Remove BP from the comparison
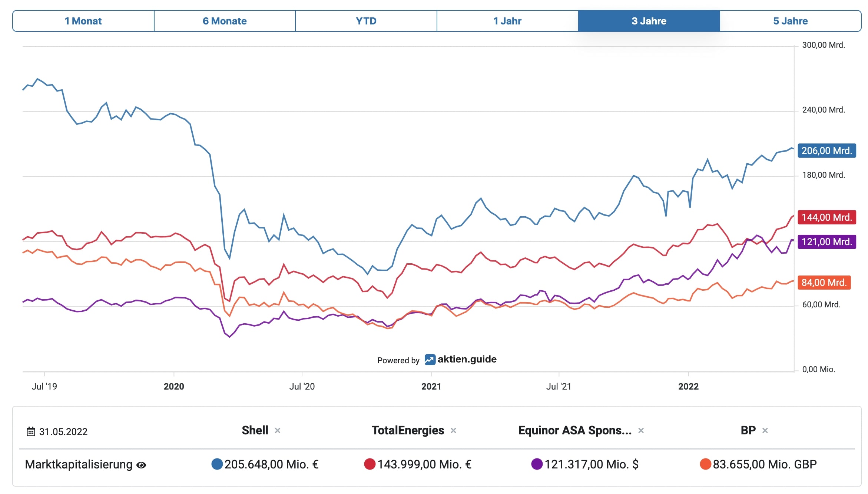Viewport: 868px width, 494px height. (765, 431)
